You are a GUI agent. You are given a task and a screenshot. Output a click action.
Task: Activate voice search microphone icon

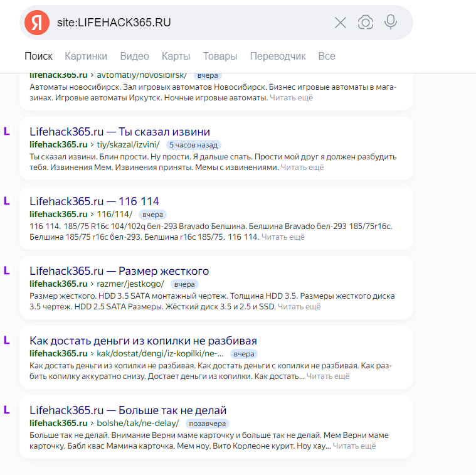[390, 22]
